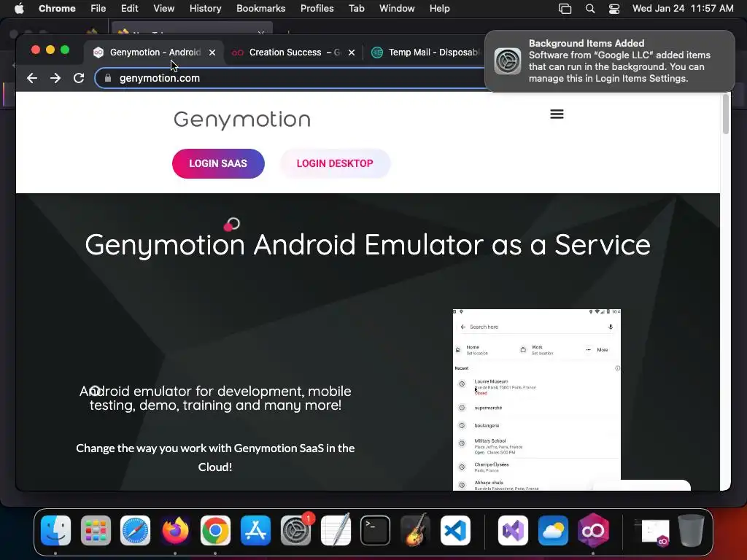Image resolution: width=747 pixels, height=560 pixels.
Task: Open the Apple menu
Action: (x=19, y=8)
